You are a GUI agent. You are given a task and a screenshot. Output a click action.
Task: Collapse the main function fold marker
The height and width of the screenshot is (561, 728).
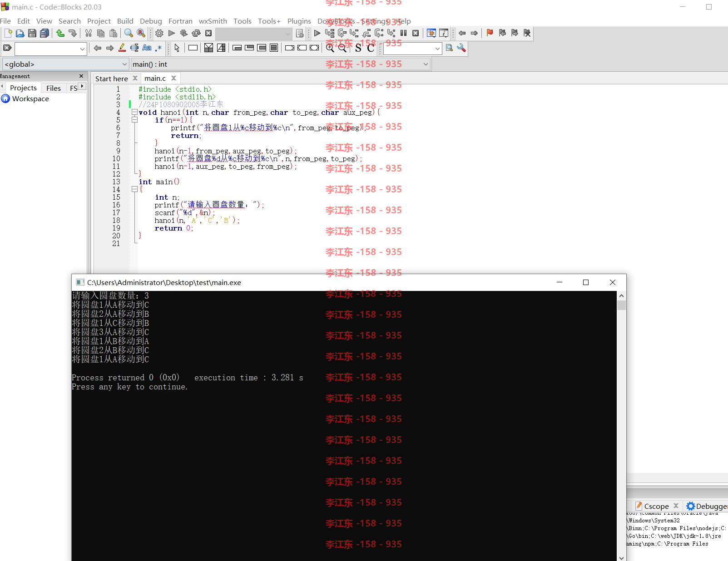click(x=134, y=189)
